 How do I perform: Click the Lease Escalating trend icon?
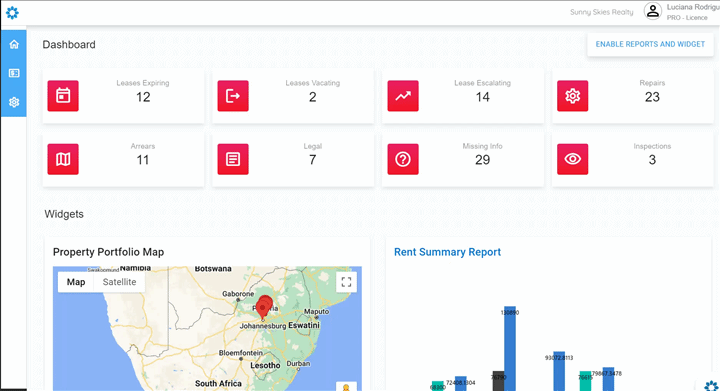(x=403, y=96)
